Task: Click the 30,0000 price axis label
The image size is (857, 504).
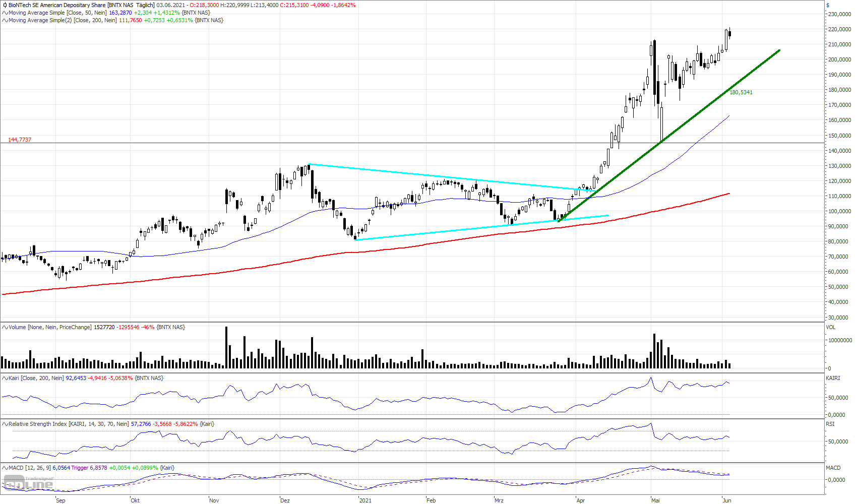Action: (840, 318)
